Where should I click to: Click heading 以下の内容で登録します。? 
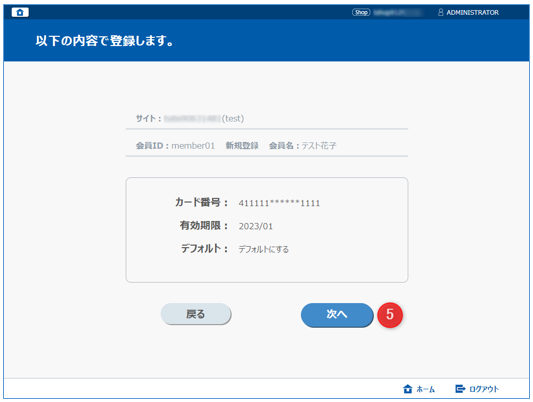click(105, 41)
